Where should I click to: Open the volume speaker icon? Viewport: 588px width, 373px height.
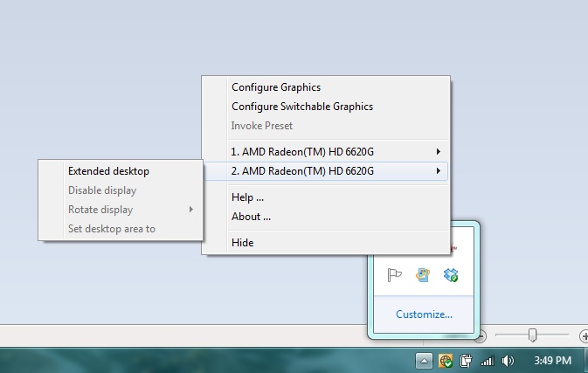(508, 361)
